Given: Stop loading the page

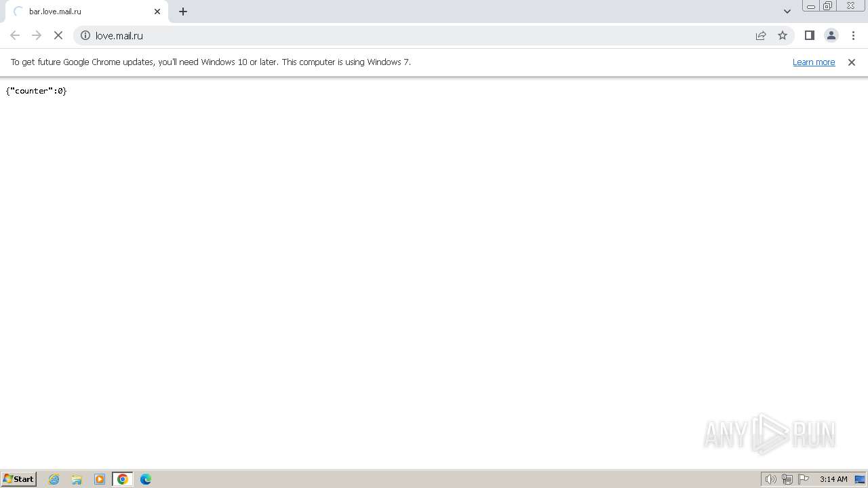Looking at the screenshot, I should click(58, 35).
